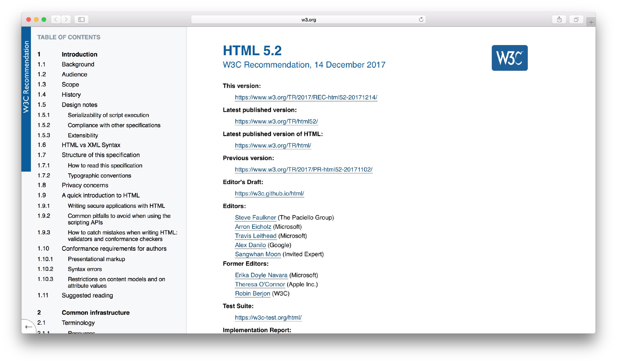Click editor Arron Eicholz's name
Screen dimensions: 617x364
click(x=253, y=227)
